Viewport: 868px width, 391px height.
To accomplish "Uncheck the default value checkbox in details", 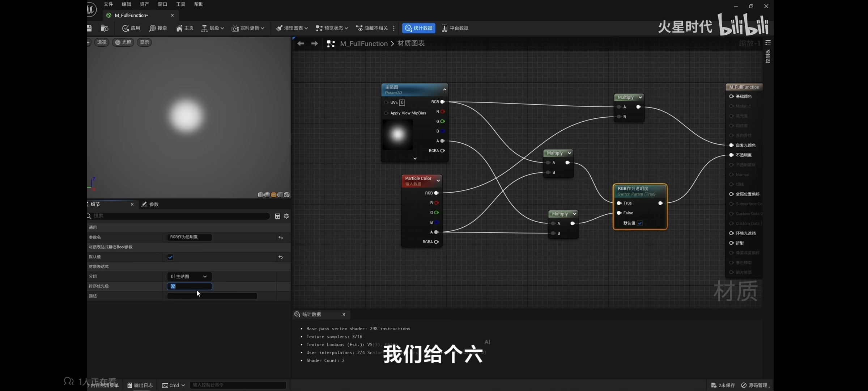I will pos(170,257).
